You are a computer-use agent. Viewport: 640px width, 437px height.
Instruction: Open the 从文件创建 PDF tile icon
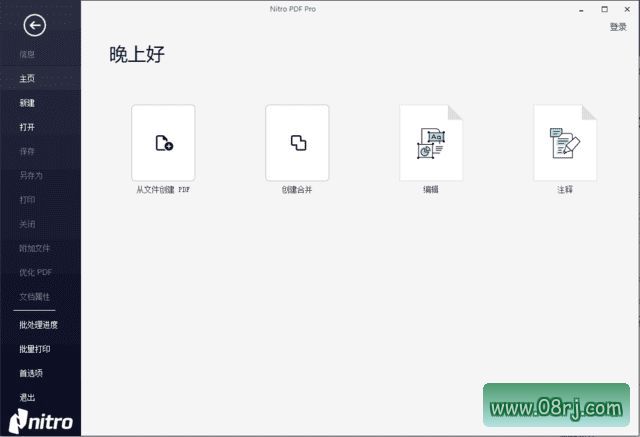coord(163,143)
